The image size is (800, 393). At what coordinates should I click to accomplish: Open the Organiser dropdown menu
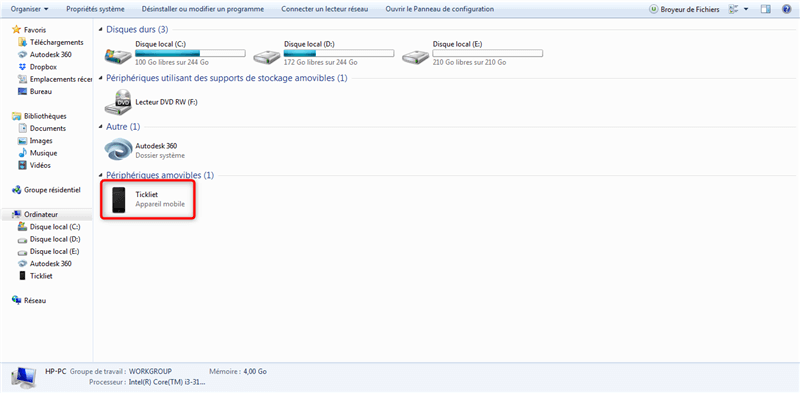30,9
